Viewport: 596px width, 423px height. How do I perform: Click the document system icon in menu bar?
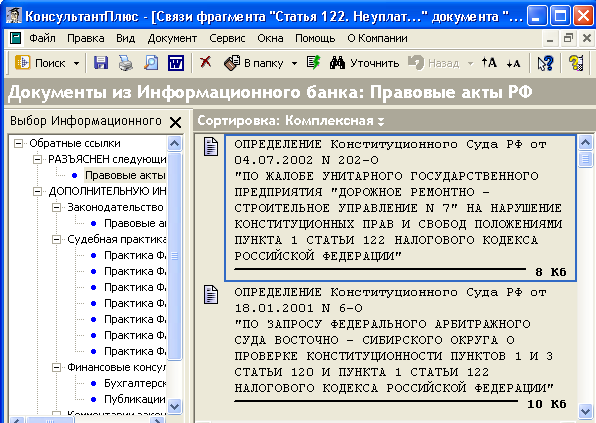16,38
